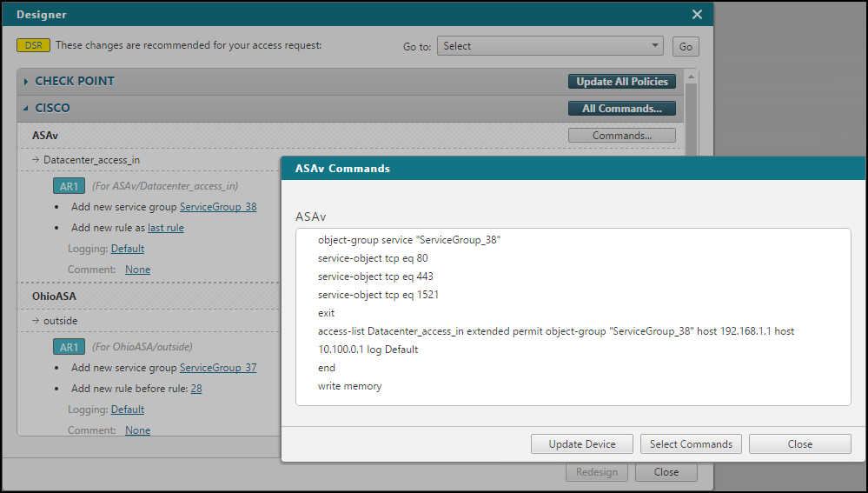Open Commands for ASAv device
Screen dimensions: 868x493
[x=621, y=136]
